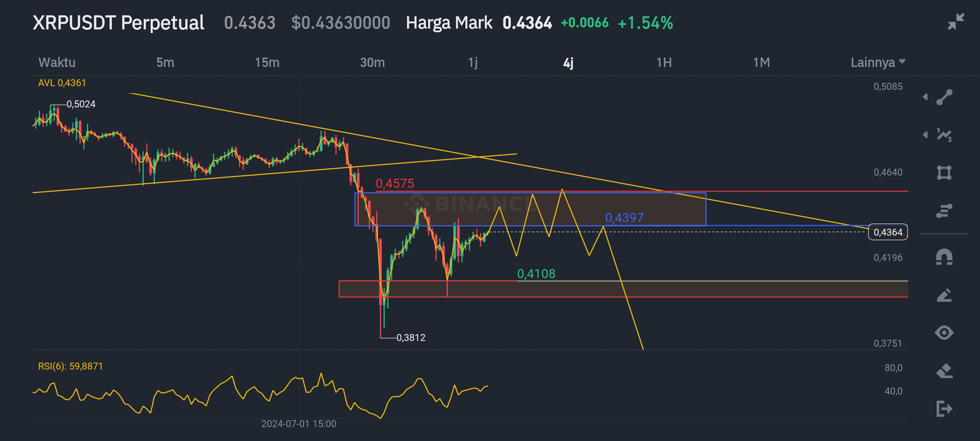The height and width of the screenshot is (441, 980).
Task: Toggle the magnet snap mode
Action: point(944,257)
